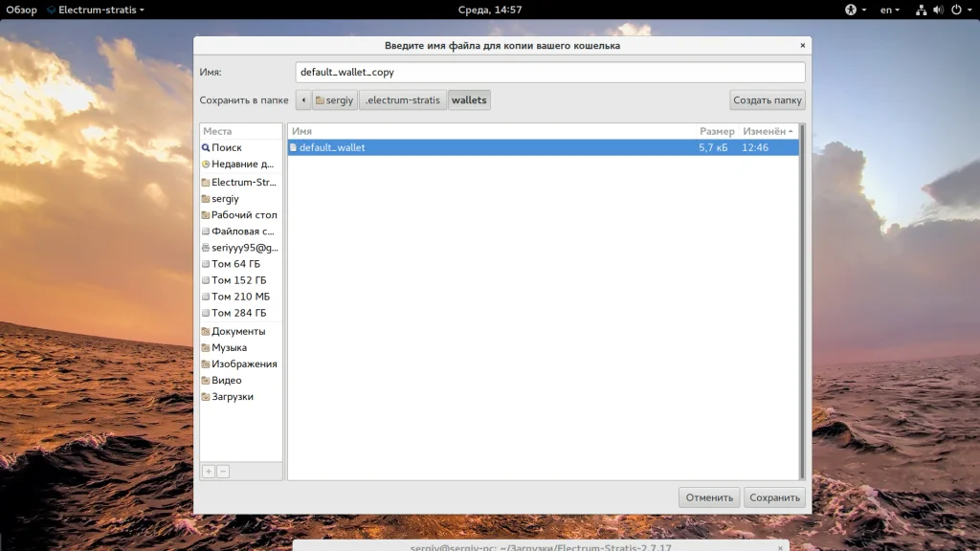Click the add bookmark plus button
Viewport: 980px width, 551px height.
(x=208, y=472)
